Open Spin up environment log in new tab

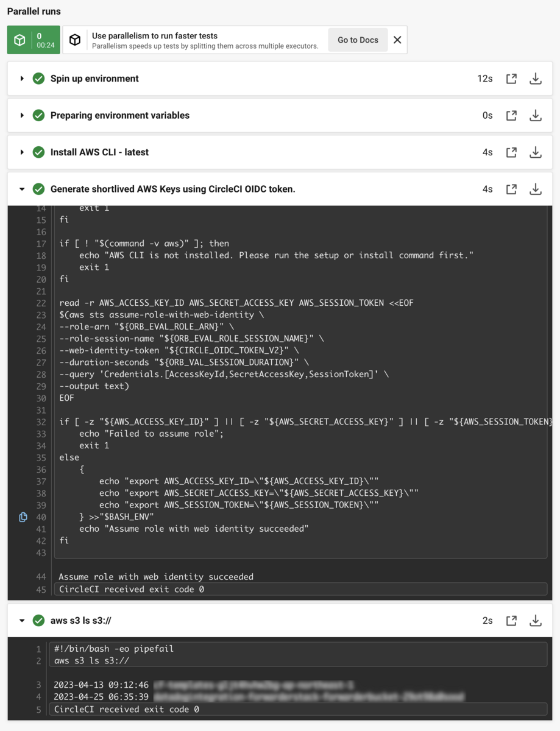pos(511,78)
